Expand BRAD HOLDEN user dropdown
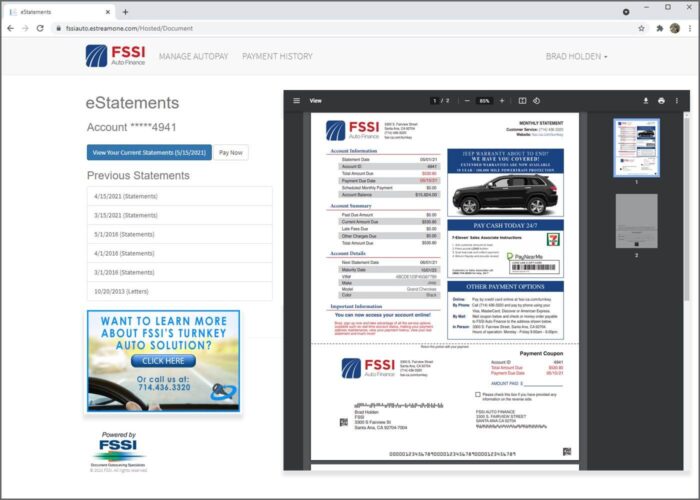 pos(576,56)
